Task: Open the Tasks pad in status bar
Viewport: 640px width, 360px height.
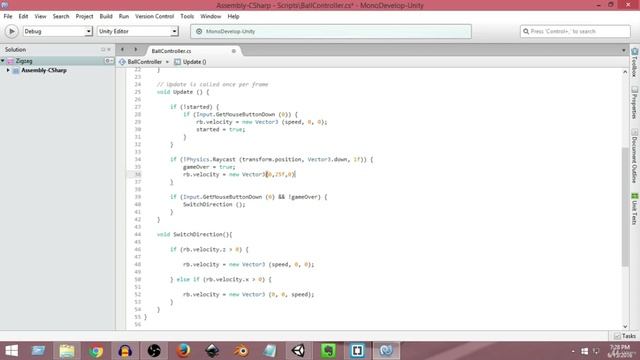Action: [x=625, y=336]
